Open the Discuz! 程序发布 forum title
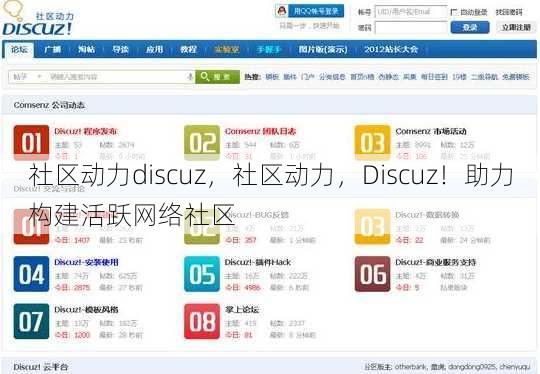 86,131
